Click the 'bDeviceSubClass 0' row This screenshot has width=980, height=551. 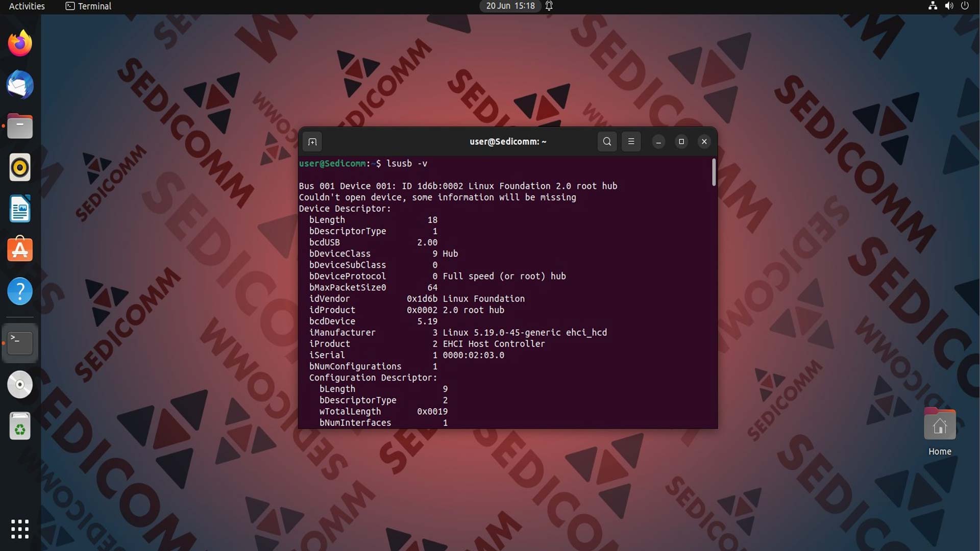point(373,265)
